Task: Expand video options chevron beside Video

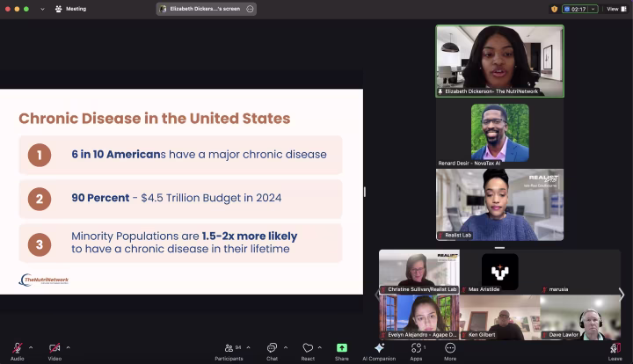Action: point(68,347)
